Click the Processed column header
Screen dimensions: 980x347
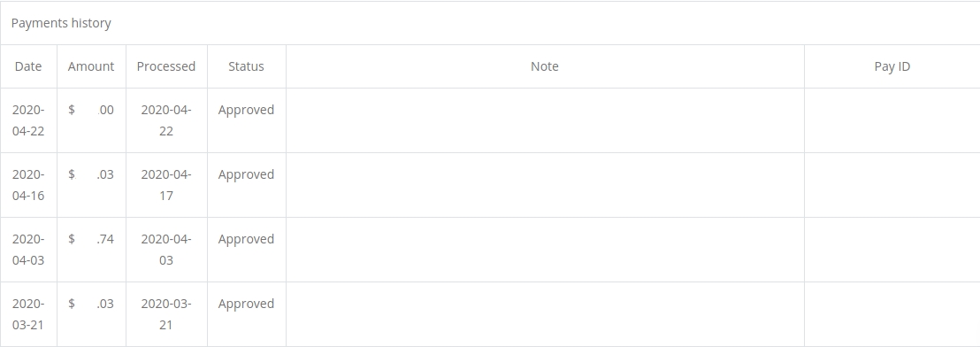point(166,66)
